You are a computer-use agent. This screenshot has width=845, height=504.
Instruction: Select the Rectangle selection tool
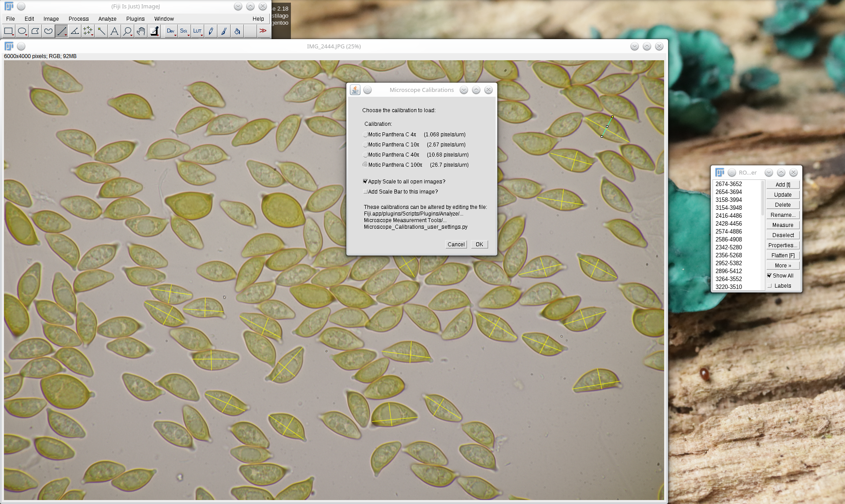click(8, 31)
